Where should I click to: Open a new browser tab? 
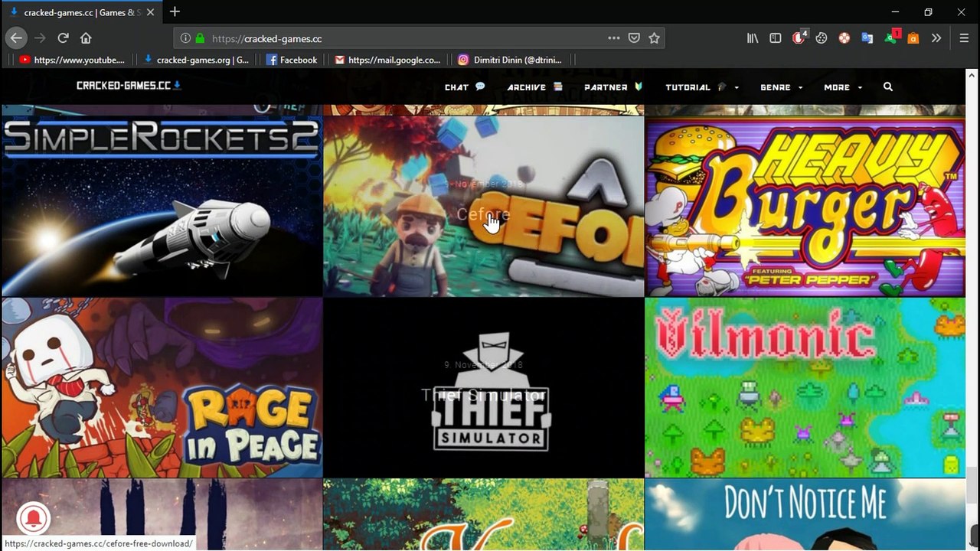pyautogui.click(x=175, y=11)
